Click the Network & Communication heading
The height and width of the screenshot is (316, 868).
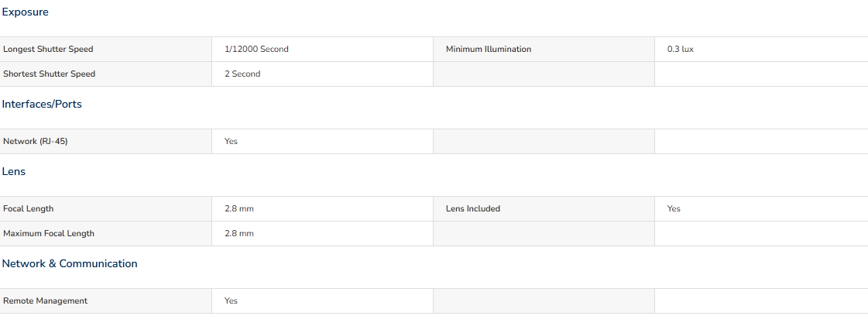point(70,264)
